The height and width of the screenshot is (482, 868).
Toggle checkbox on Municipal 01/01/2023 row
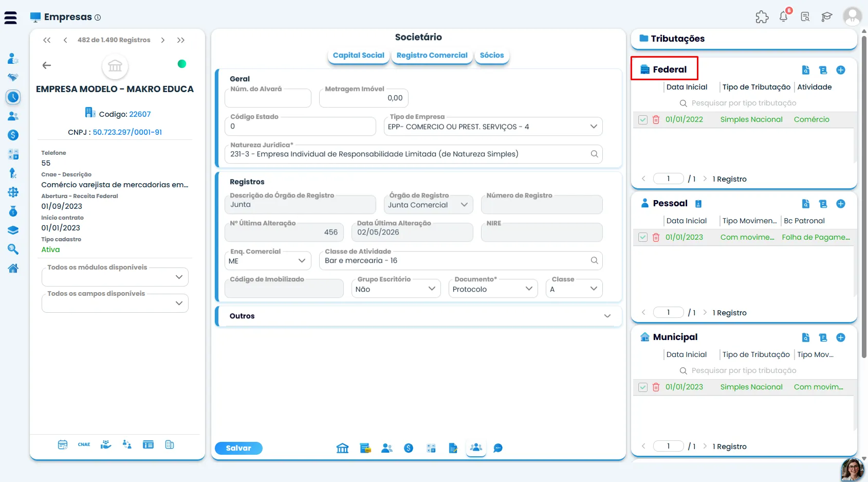(x=642, y=387)
